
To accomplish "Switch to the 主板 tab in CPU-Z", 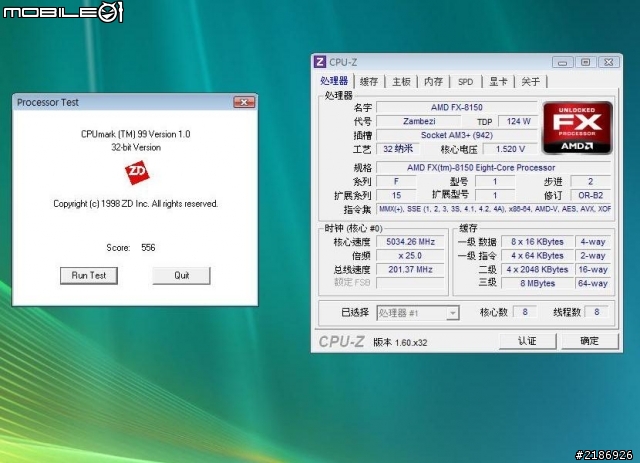I will pyautogui.click(x=401, y=82).
